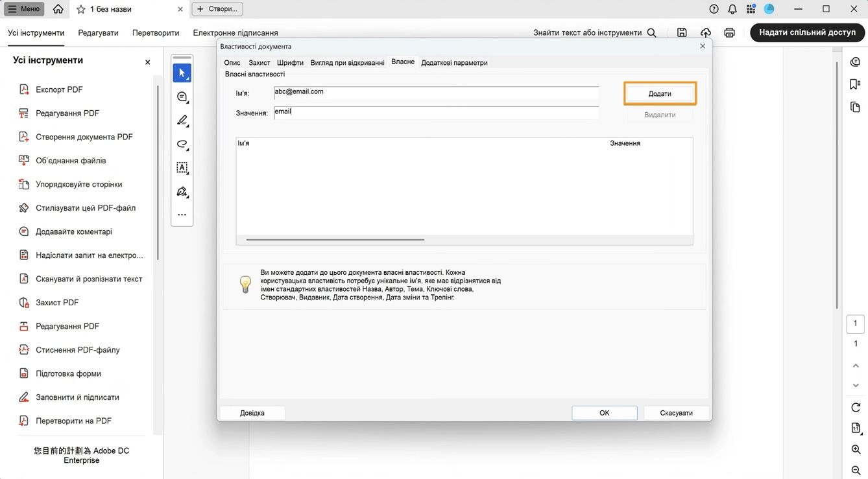This screenshot has width=868, height=479.
Task: Switch to the Опис tab
Action: 232,63
